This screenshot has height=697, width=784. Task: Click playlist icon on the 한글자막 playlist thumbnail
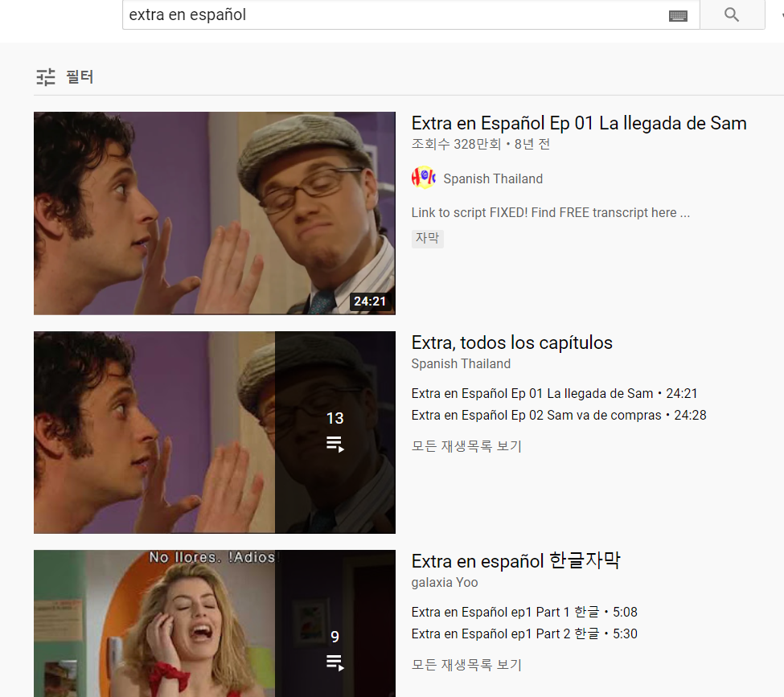point(335,663)
